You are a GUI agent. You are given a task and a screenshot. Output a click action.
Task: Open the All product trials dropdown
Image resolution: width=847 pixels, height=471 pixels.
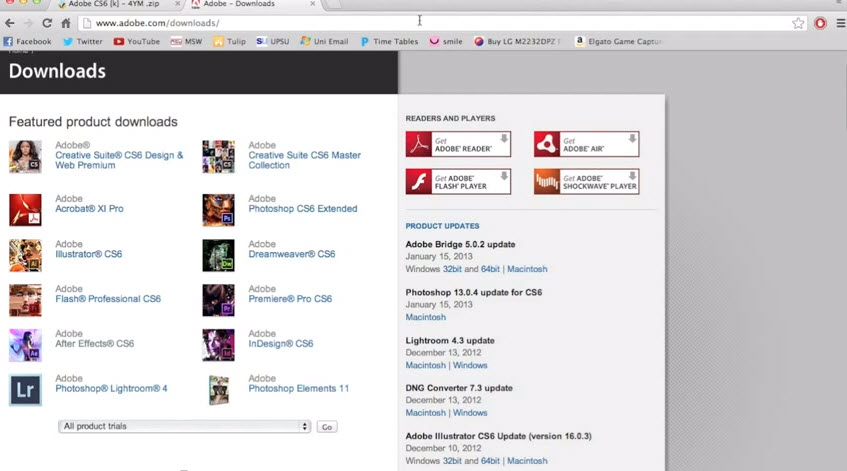[184, 426]
